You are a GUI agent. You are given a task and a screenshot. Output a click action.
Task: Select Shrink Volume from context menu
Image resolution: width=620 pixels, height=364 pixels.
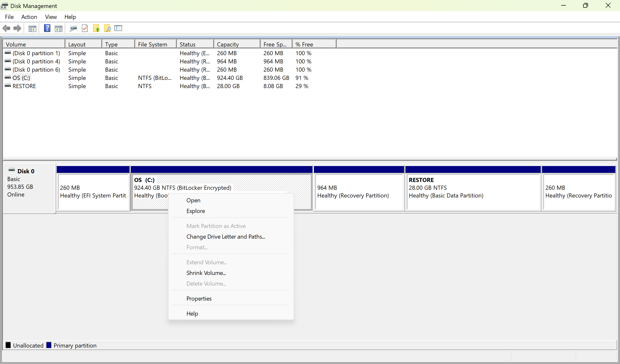[x=231, y=273]
